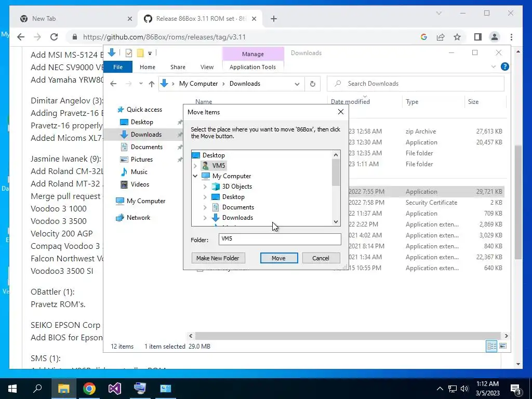Open notification center in taskbar
The image size is (532, 399).
(x=516, y=389)
